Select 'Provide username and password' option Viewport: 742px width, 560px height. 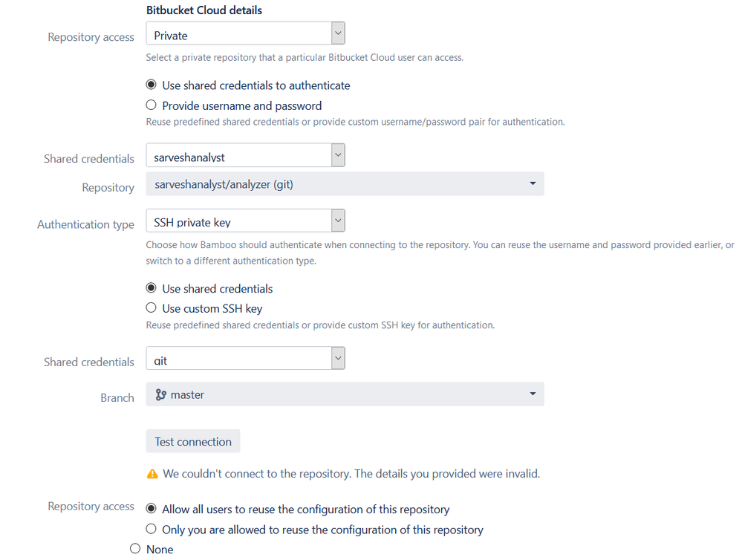(x=151, y=105)
